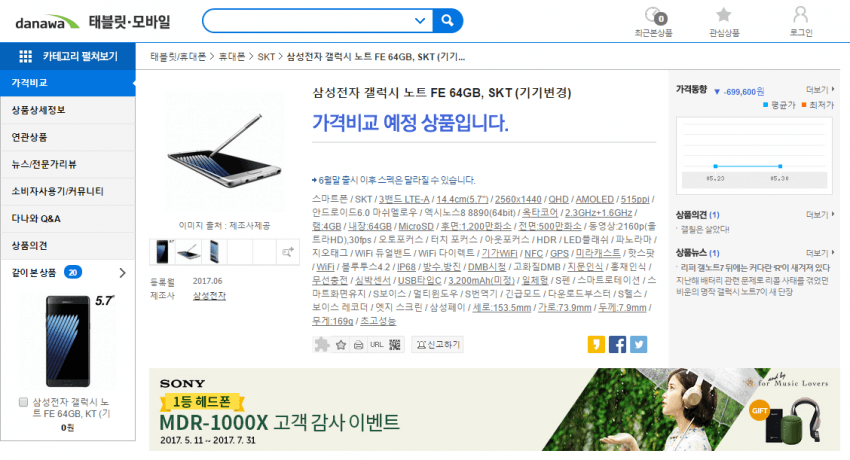Open the 삼성전자 manufacturer link
This screenshot has width=850, height=460.
(x=209, y=296)
